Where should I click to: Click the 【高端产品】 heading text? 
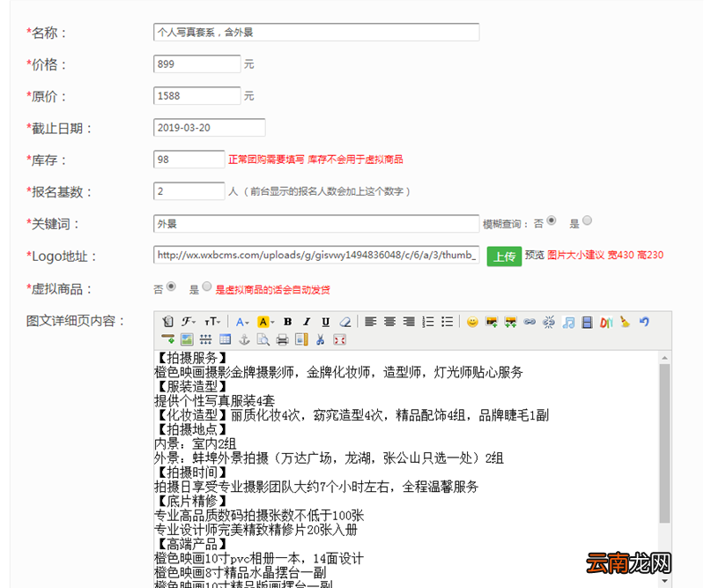[x=192, y=544]
